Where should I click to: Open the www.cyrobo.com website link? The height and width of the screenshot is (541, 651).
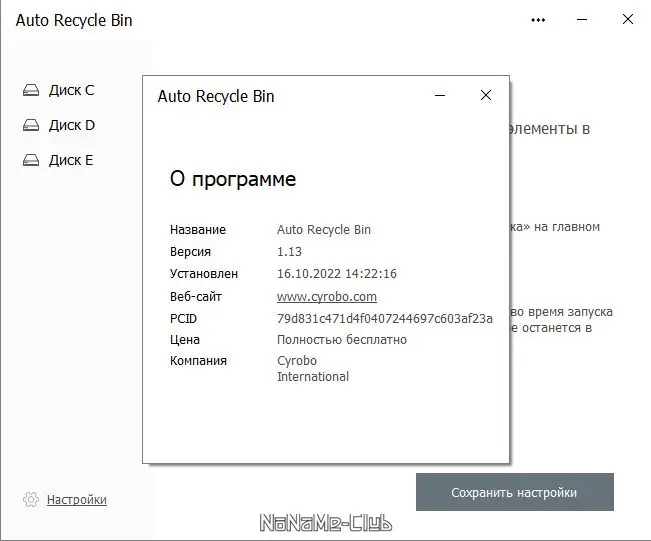326,297
